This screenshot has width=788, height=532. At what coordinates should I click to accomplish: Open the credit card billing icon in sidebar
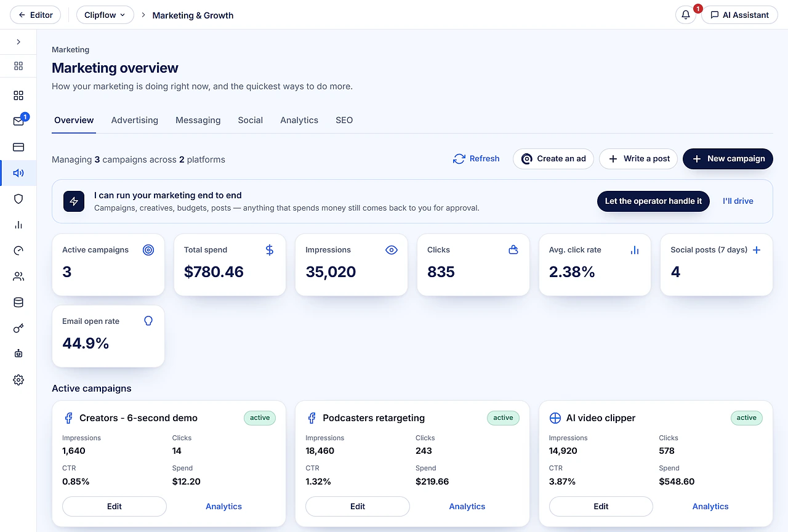[x=18, y=147]
